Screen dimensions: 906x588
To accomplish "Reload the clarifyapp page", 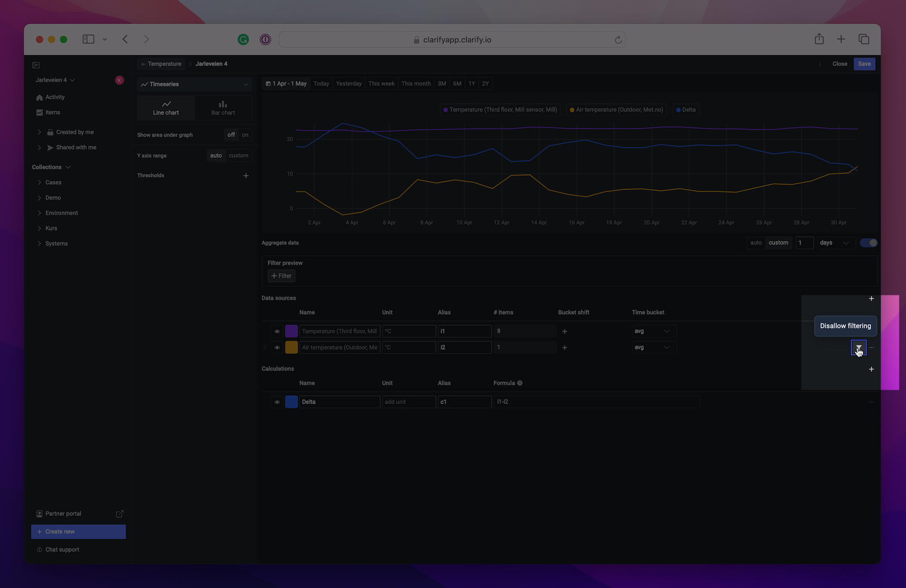I will pyautogui.click(x=618, y=40).
